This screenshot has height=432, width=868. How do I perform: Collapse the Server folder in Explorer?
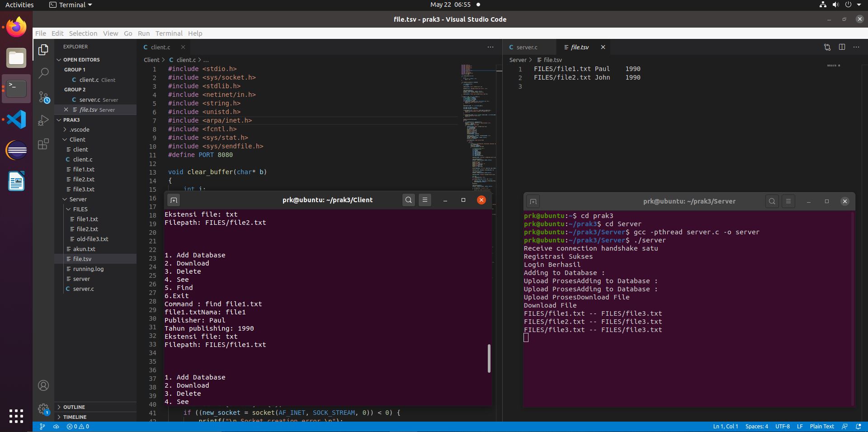(x=78, y=199)
